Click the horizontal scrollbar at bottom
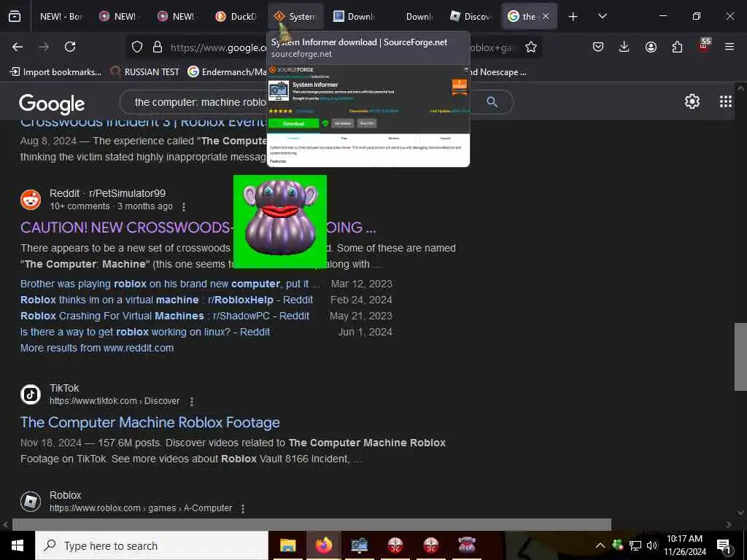747x560 pixels. [311, 524]
